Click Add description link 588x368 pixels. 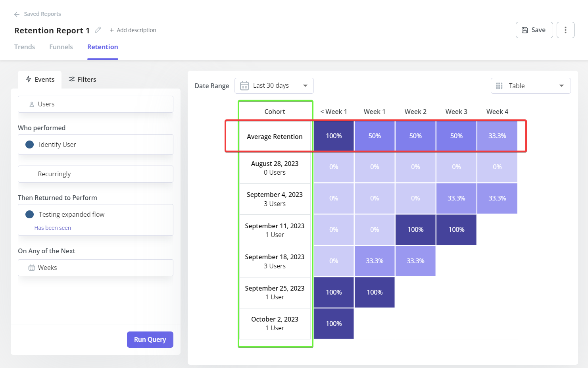[x=133, y=30]
